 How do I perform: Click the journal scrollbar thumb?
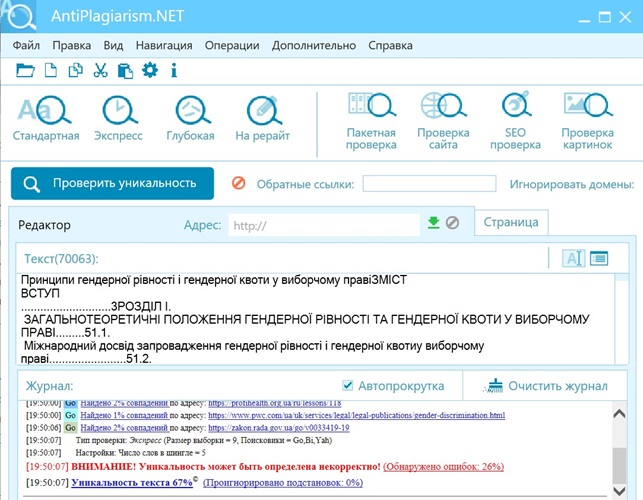(x=619, y=466)
